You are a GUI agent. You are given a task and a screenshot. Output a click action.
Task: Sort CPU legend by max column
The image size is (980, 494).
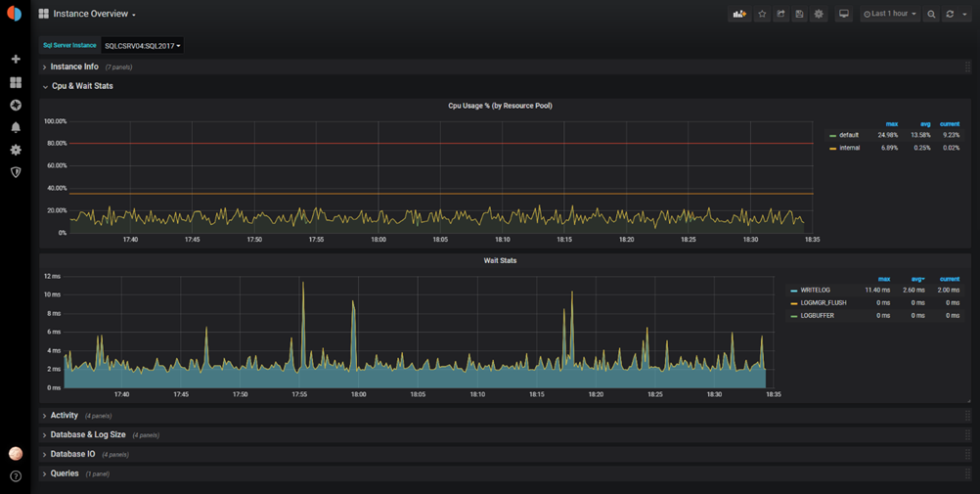click(892, 124)
